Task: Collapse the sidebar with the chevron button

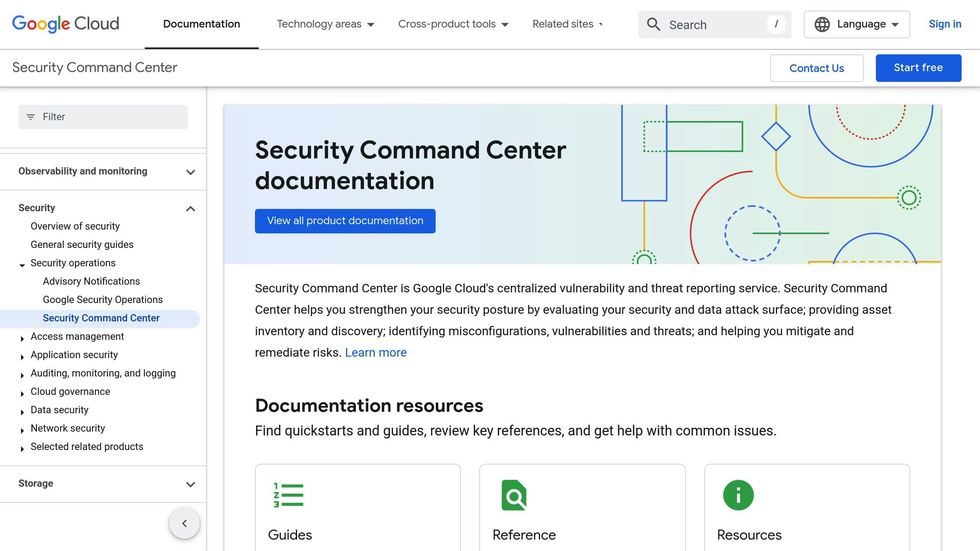Action: [185, 523]
